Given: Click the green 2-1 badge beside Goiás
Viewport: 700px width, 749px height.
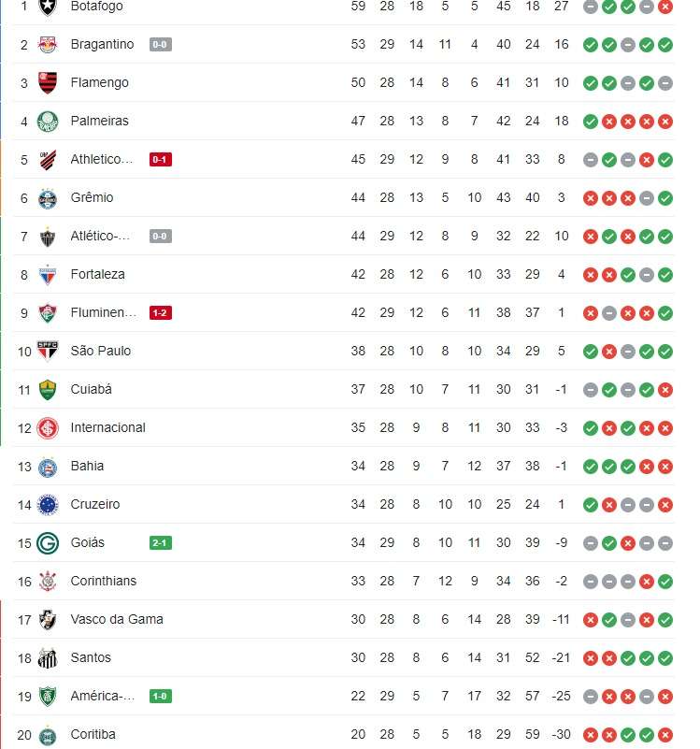Looking at the screenshot, I should pyautogui.click(x=161, y=543).
